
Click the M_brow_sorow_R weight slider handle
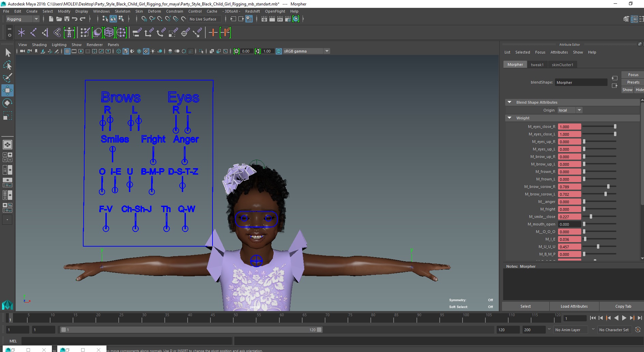pyautogui.click(x=608, y=187)
